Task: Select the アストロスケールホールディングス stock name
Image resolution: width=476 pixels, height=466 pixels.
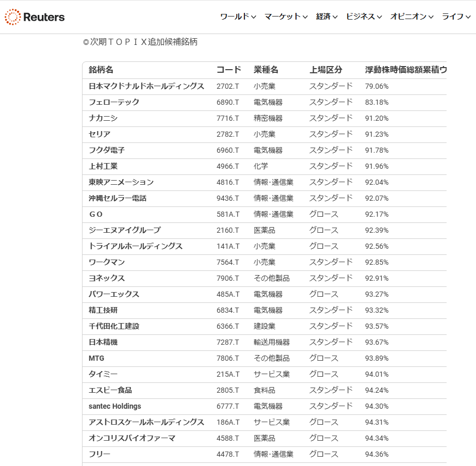Action: (146, 422)
